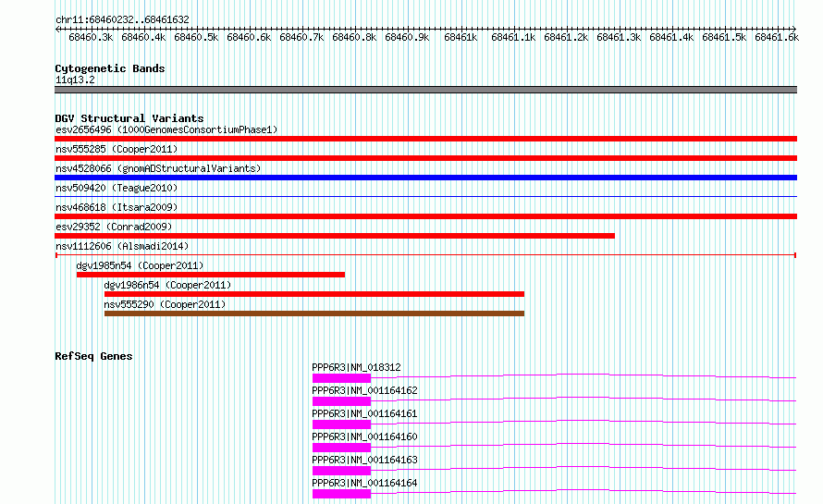Click the esv2656496 structural variant bar

425,139
